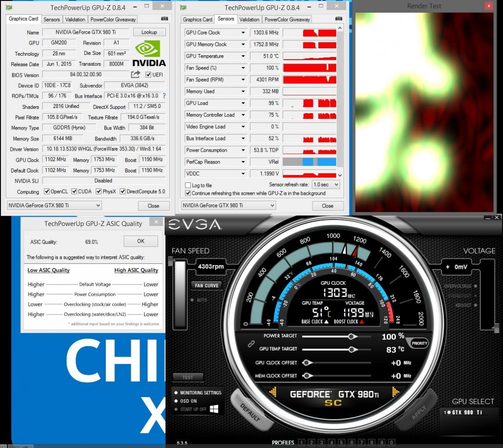Click the Fan Speed vertical slider
The image size is (503, 448).
click(x=180, y=294)
